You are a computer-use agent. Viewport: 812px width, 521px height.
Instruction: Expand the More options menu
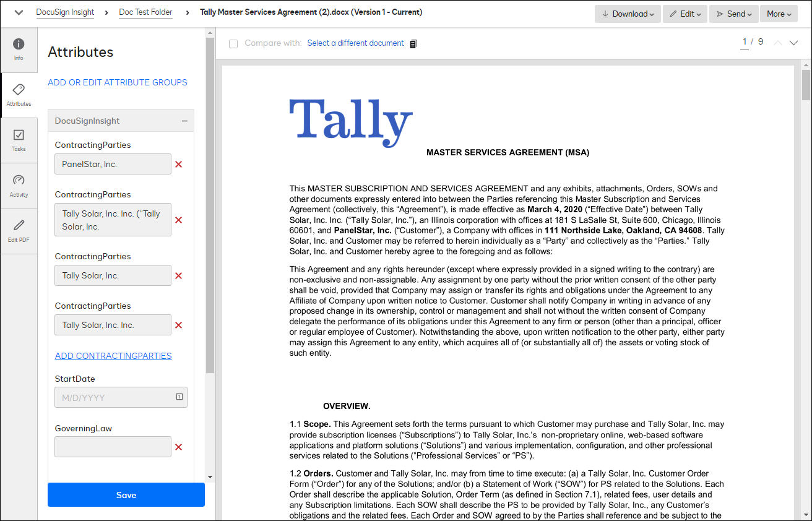coord(779,13)
